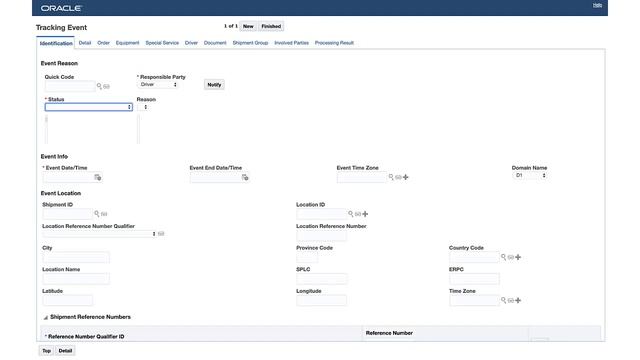Viewport: 640px width, 360px height.
Task: Click the keyboard icon beside Quick Code search
Action: 107,87
